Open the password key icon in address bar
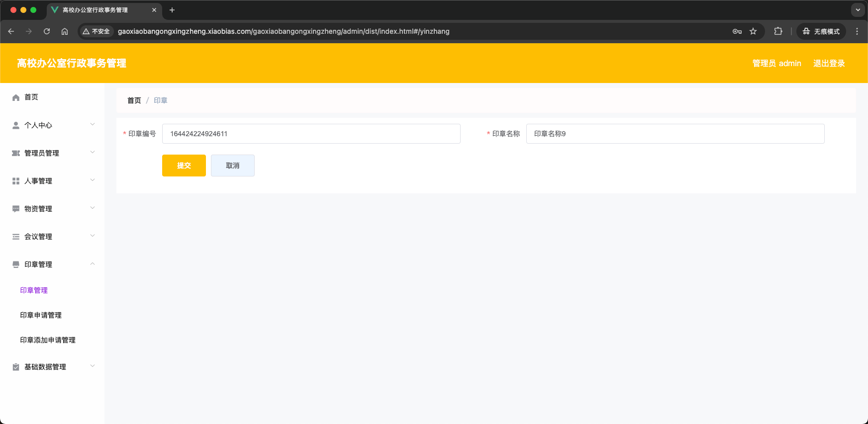The image size is (868, 424). click(x=737, y=31)
